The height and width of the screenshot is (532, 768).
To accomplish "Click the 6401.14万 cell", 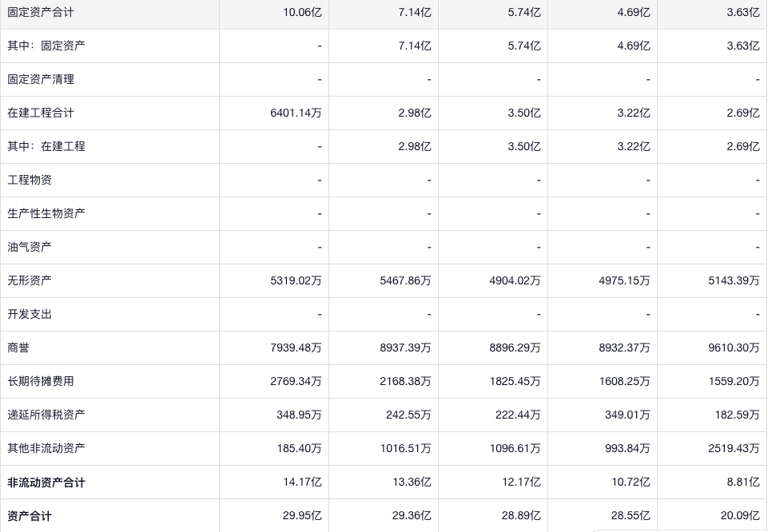I will tap(296, 113).
